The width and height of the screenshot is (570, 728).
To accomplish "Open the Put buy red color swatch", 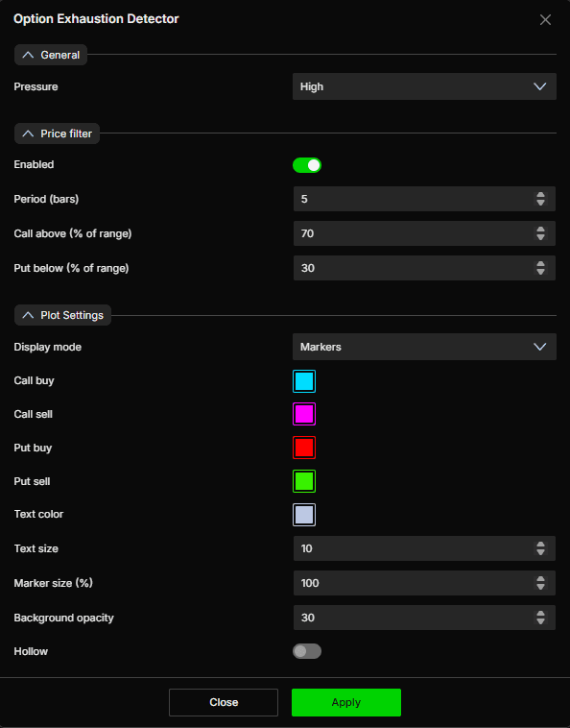I will click(x=304, y=448).
